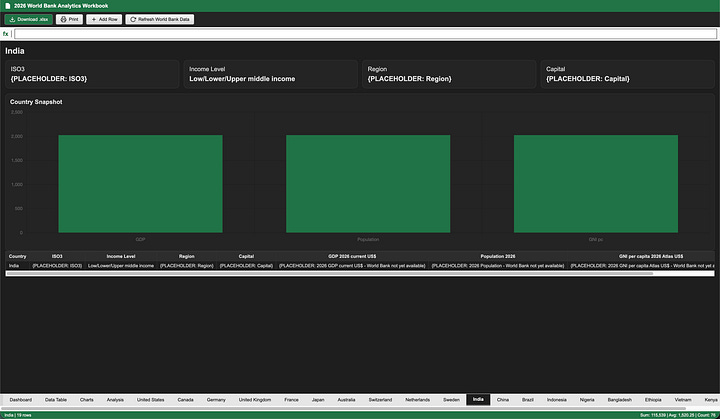Screen dimensions: 720x419
Task: Select the {PLACEHOLDER: ISO3} table cell
Action: [x=57, y=266]
